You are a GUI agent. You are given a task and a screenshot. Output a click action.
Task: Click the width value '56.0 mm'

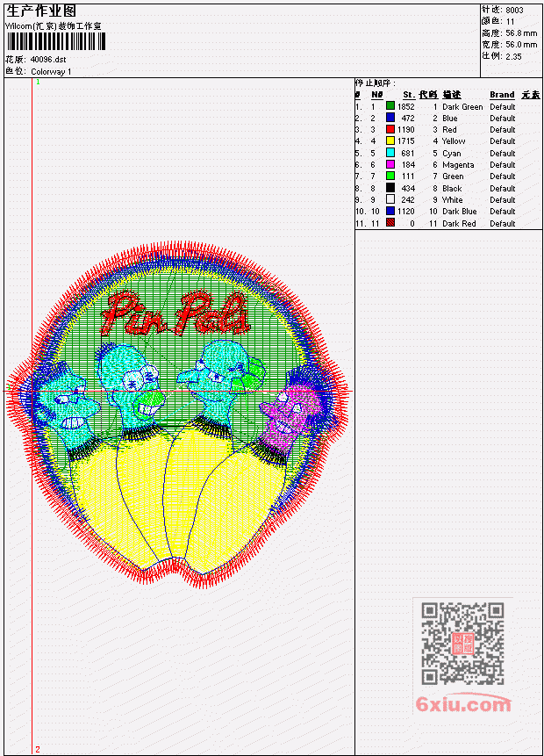521,45
